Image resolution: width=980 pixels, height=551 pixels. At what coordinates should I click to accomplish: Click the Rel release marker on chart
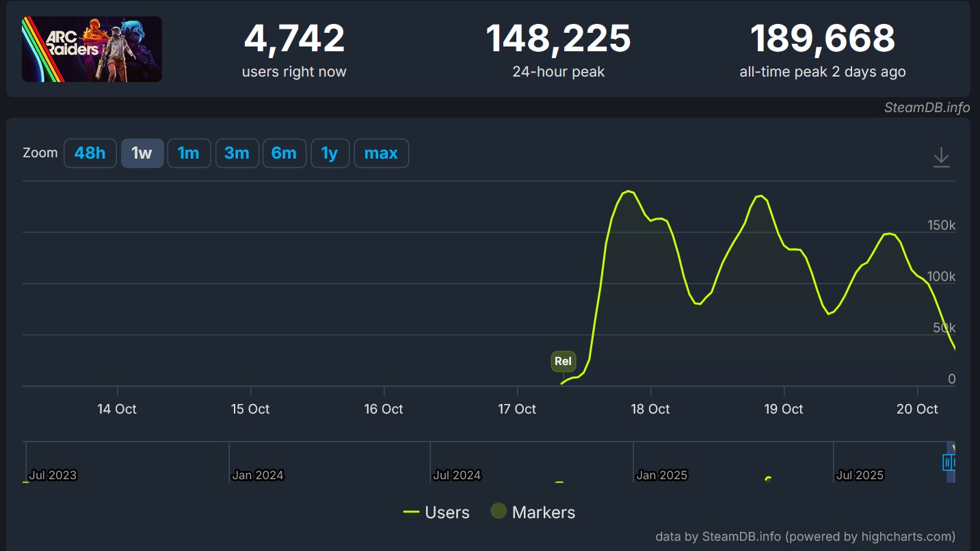[x=563, y=361]
